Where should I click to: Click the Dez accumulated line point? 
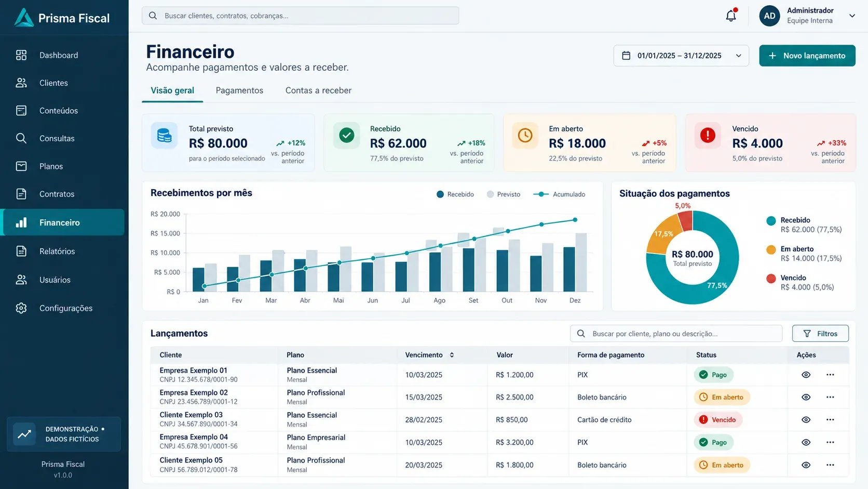coord(575,220)
